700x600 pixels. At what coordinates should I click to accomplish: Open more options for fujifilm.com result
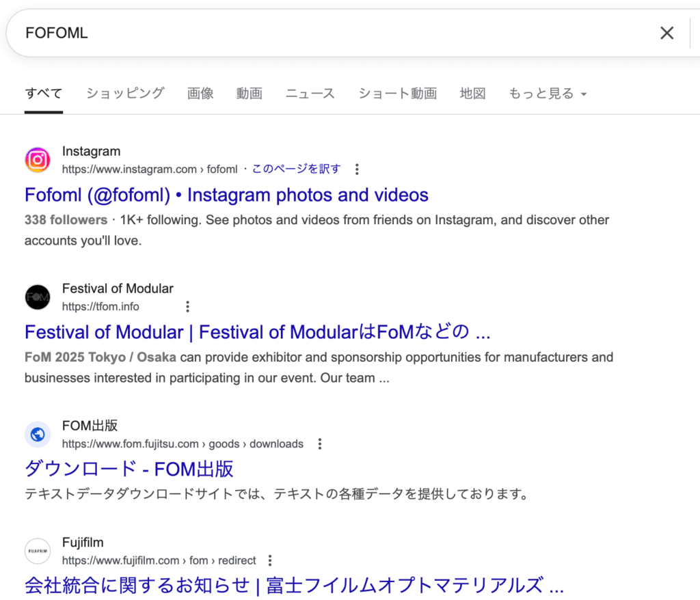269,560
